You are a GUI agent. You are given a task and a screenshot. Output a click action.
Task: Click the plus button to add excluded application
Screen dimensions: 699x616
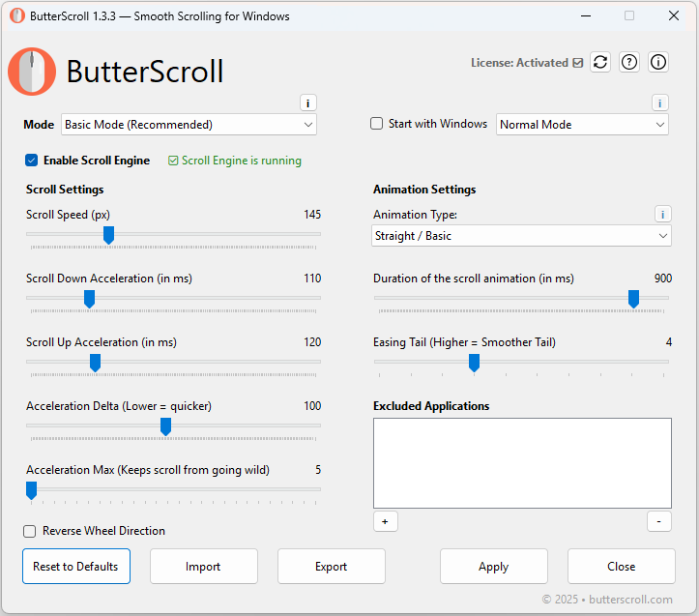pyautogui.click(x=385, y=521)
